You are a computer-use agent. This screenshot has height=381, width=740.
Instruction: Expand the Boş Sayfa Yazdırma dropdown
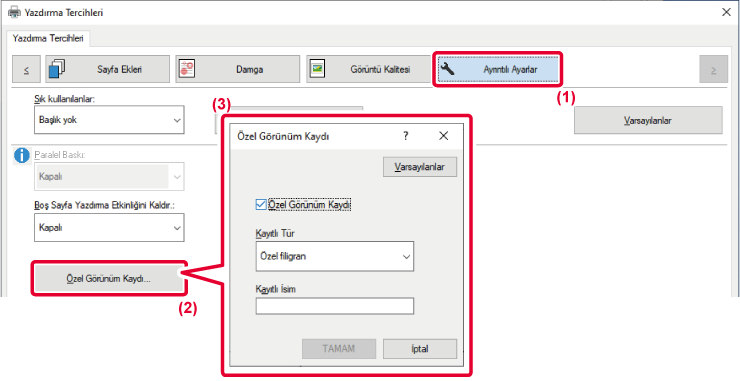109,228
